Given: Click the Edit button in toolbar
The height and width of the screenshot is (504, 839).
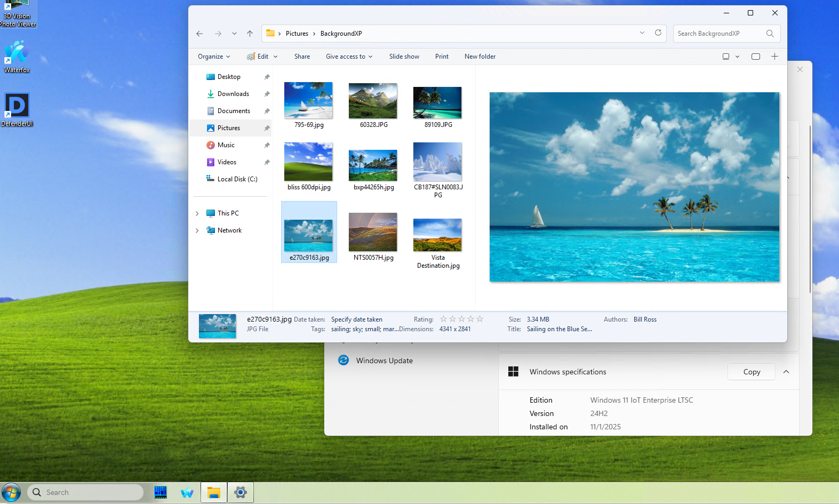Looking at the screenshot, I should point(258,57).
